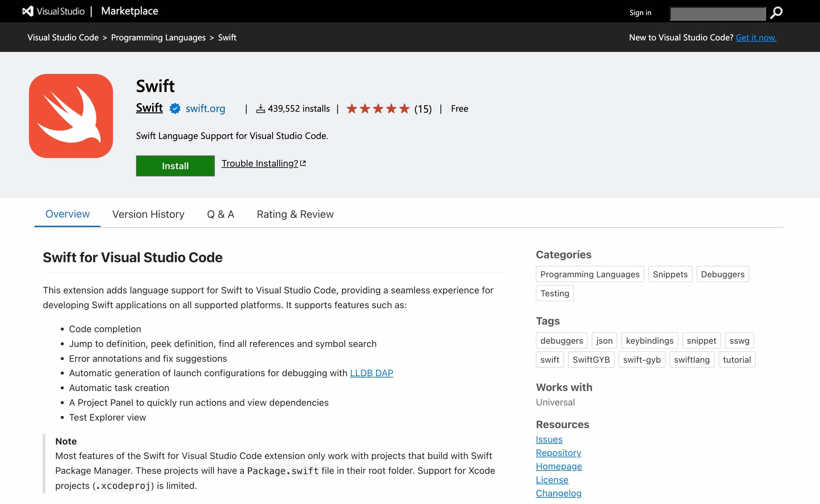Viewport: 820px width, 504px height.
Task: Open the Marketplace home link
Action: tap(130, 11)
